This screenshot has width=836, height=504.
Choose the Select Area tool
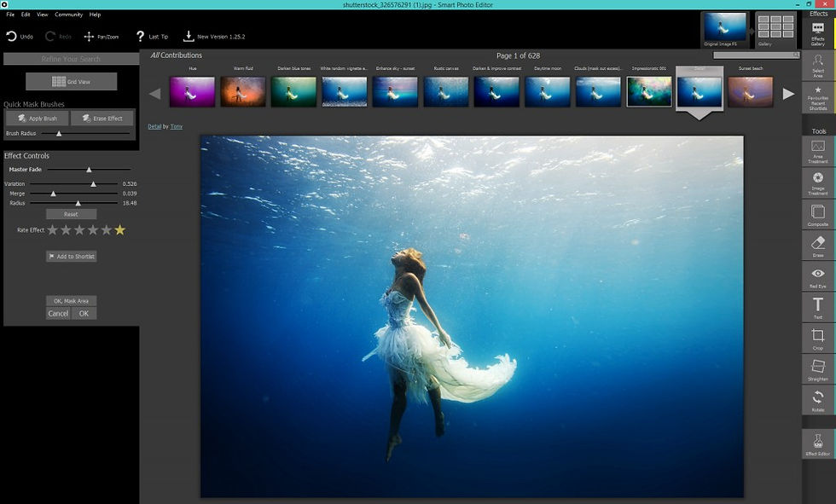coord(818,66)
